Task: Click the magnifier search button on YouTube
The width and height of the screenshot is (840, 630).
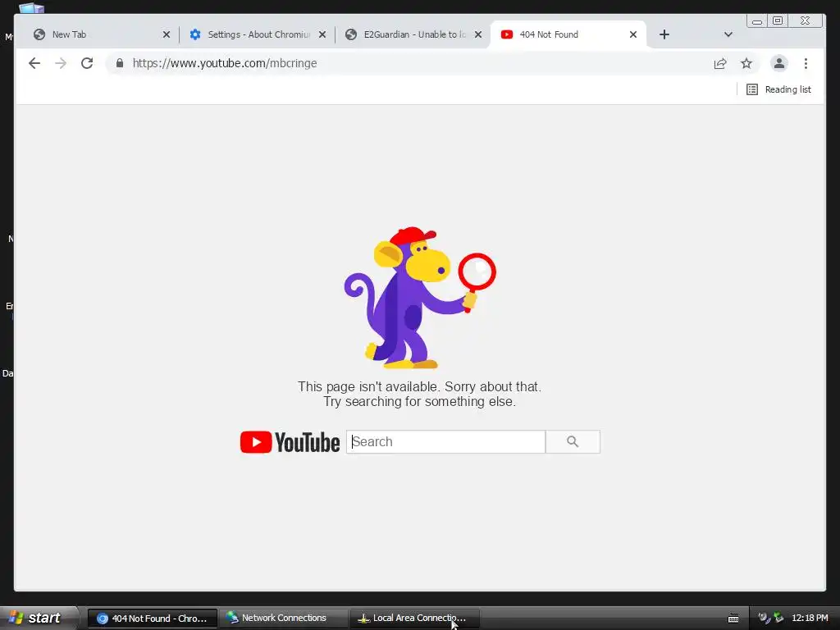Action: point(573,442)
